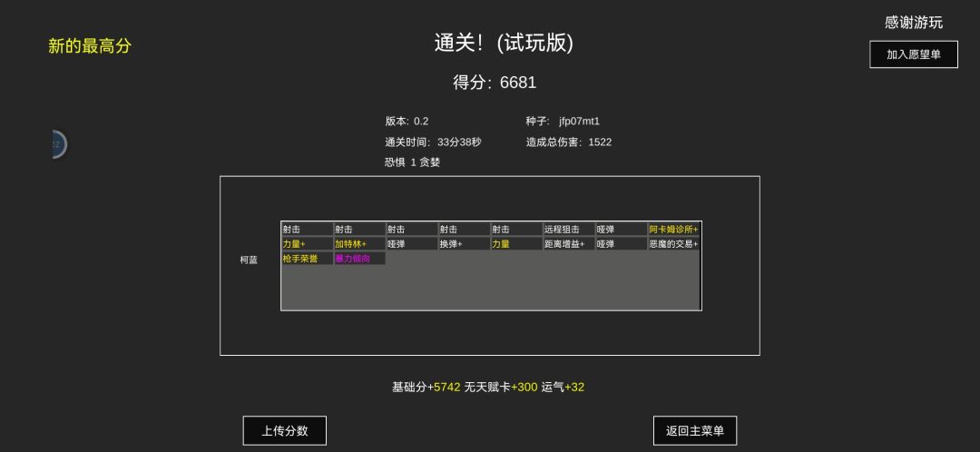Select the 加特林+ card

[359, 244]
